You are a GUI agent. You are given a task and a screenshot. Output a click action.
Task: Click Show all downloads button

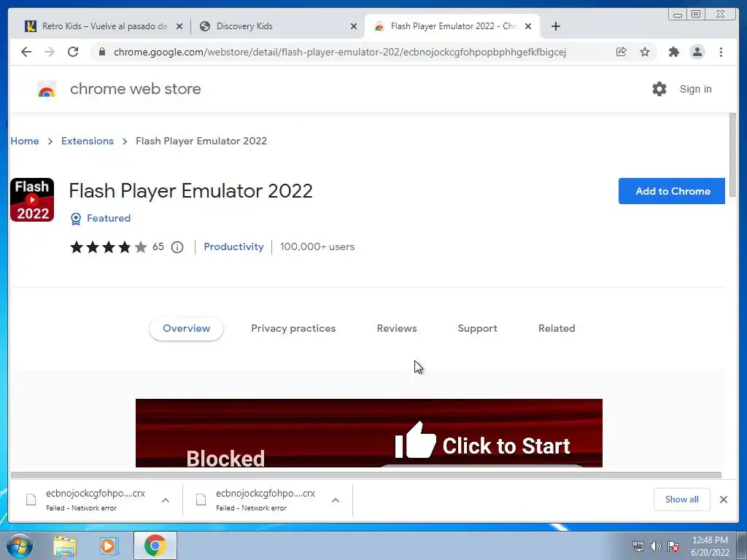pyautogui.click(x=682, y=499)
